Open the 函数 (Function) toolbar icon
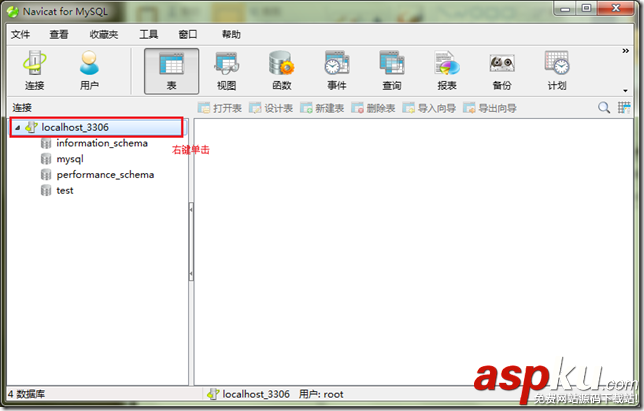This screenshot has height=411, width=644. [281, 71]
